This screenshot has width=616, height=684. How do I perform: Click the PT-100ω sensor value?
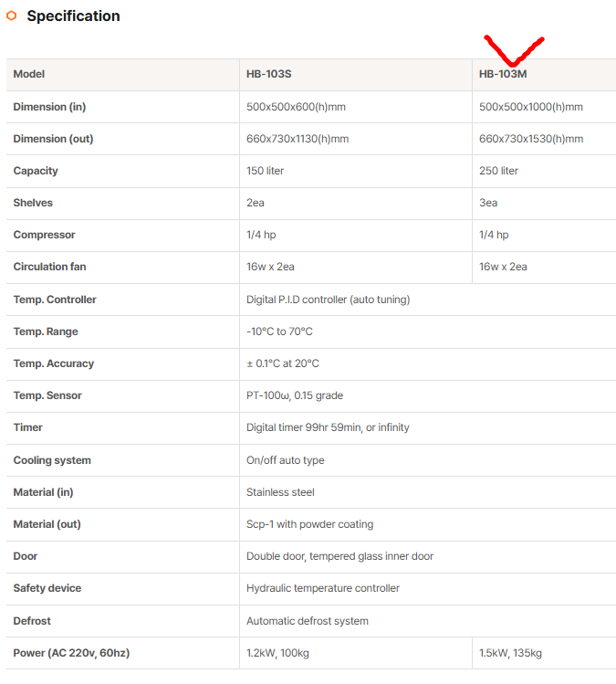[295, 395]
